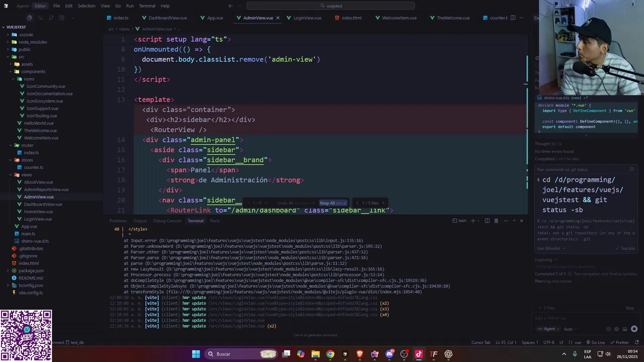Click the @ mention icon in chat
Image resolution: width=644 pixels, height=362 pixels.
pyautogui.click(x=608, y=329)
